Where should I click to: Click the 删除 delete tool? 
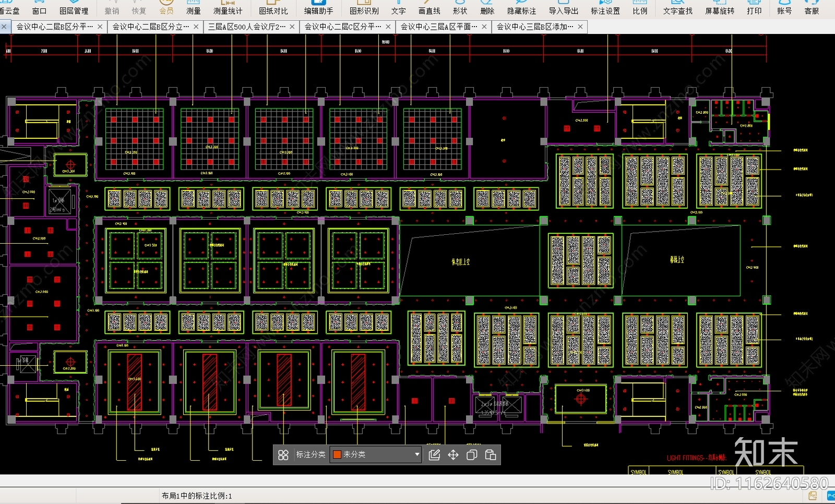487,7
